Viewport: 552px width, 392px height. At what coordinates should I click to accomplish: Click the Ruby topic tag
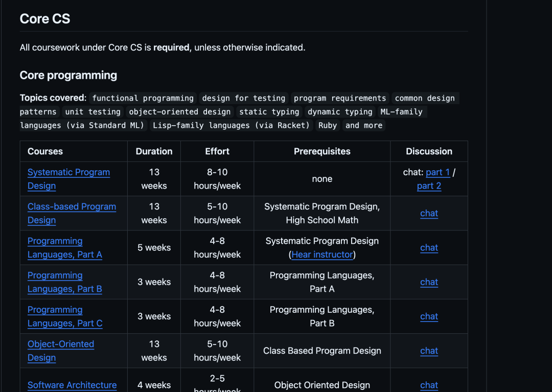(x=328, y=126)
